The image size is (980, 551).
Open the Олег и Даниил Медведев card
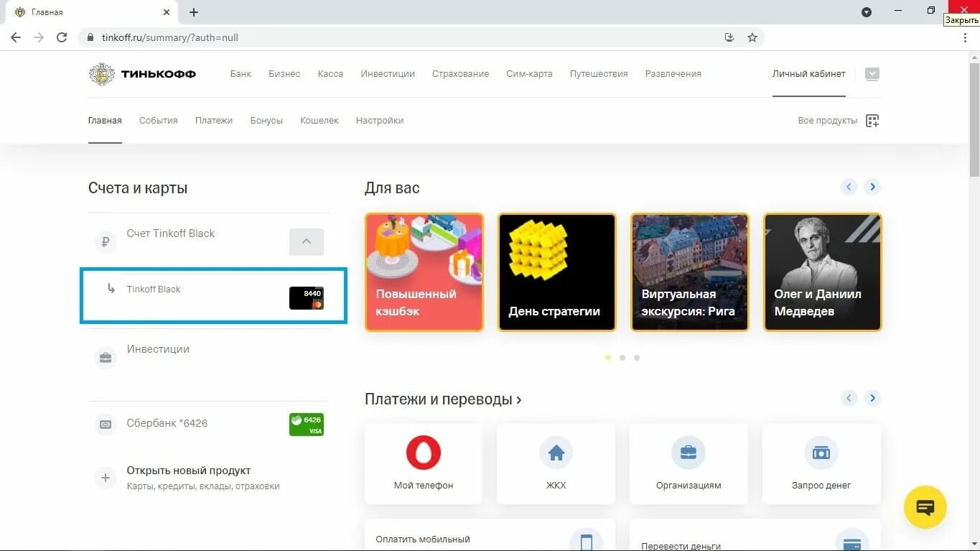(823, 272)
